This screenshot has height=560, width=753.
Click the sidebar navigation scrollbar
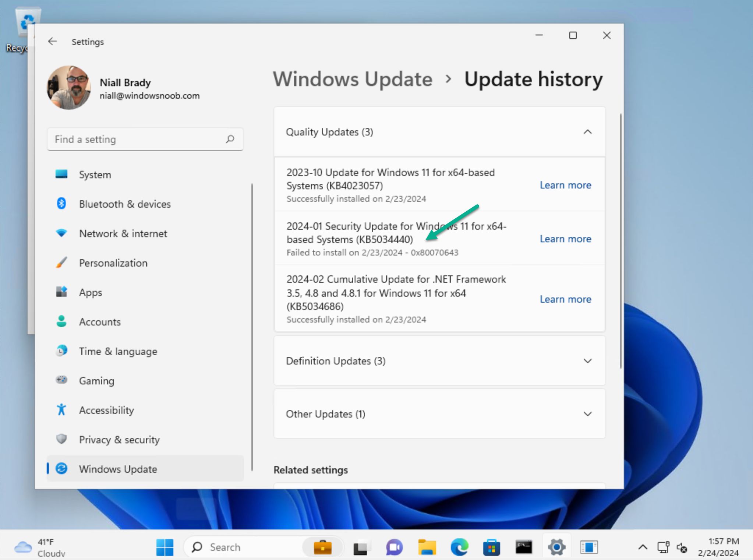252,327
